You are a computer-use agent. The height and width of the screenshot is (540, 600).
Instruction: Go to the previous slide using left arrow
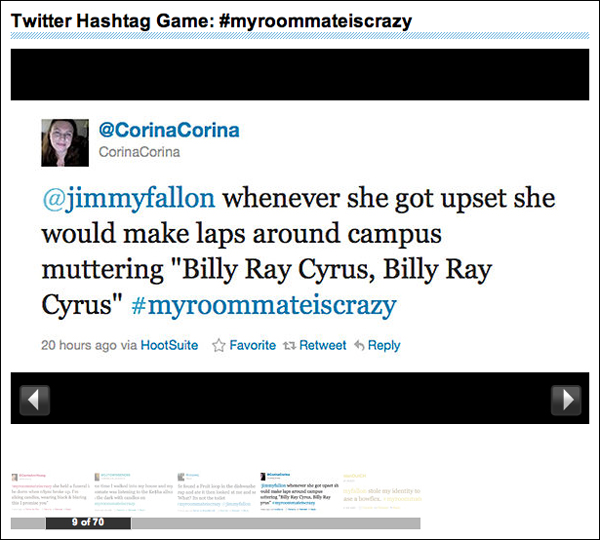click(36, 400)
